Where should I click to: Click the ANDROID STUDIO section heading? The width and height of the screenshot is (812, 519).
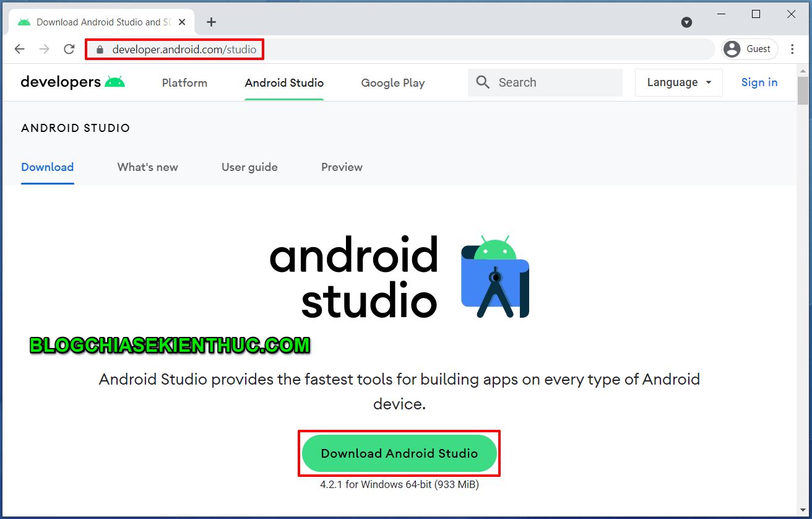[x=76, y=128]
